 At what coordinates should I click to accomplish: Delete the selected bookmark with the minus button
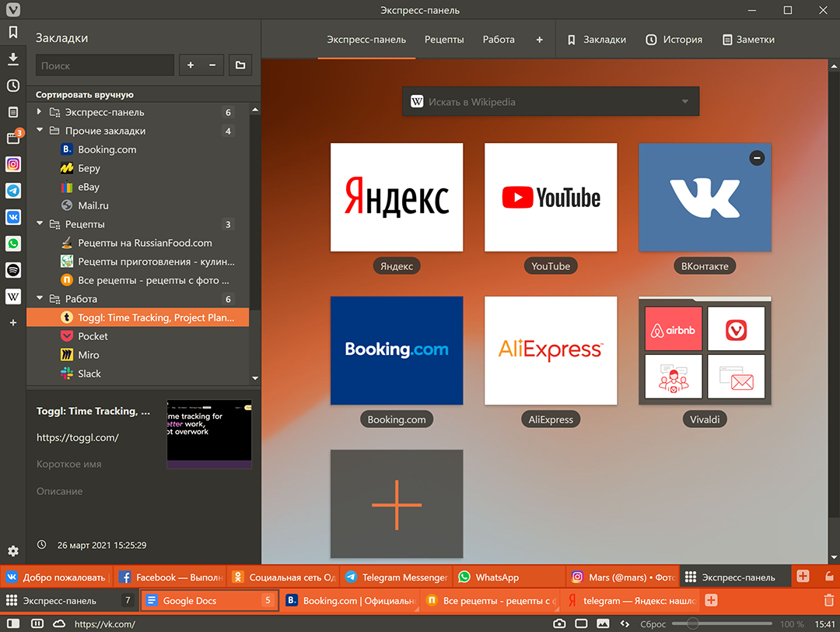[x=212, y=65]
